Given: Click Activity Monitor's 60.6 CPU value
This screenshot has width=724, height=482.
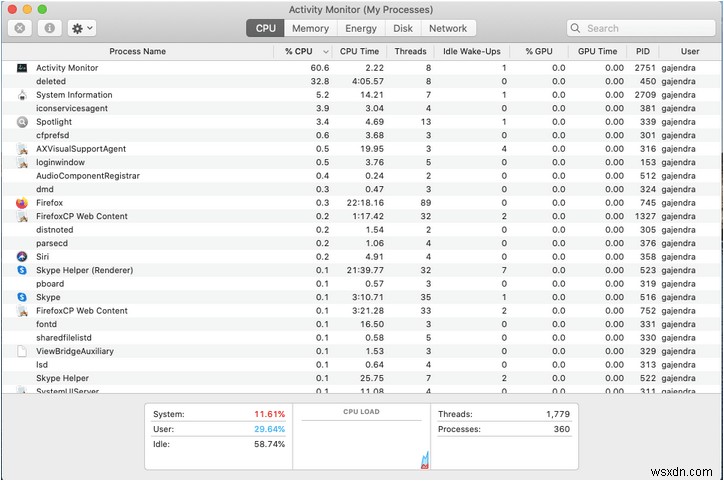Looking at the screenshot, I should click(x=320, y=68).
